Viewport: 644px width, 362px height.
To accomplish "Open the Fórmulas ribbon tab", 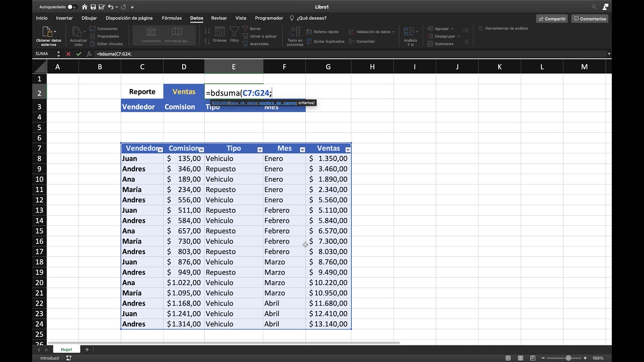I will (172, 18).
